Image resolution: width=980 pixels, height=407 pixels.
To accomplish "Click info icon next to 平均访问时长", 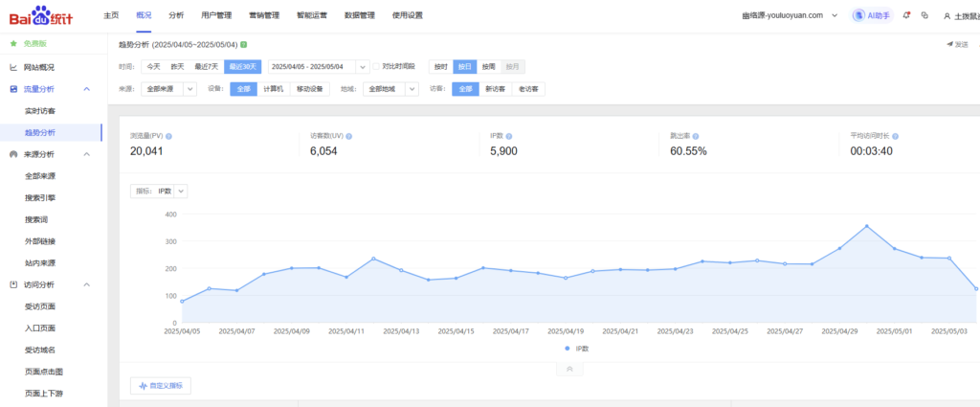I will point(895,136).
